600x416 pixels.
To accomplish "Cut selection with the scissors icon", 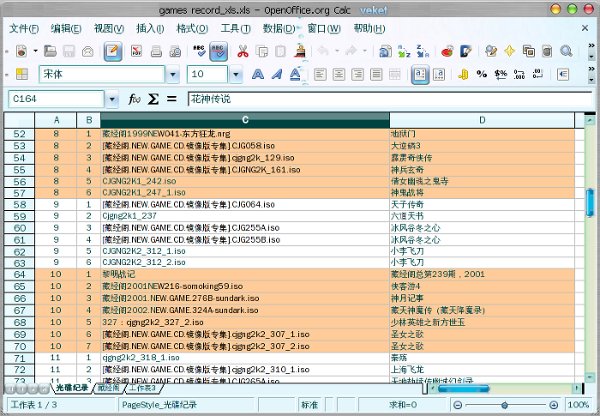I will 243,51.
